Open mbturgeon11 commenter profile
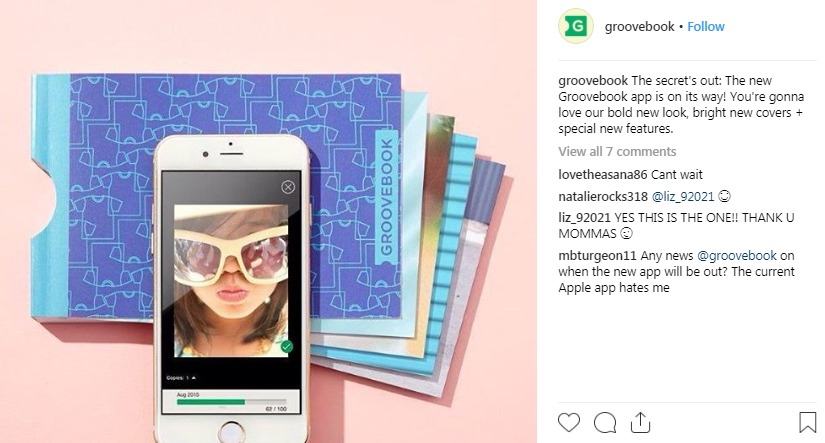 597,256
